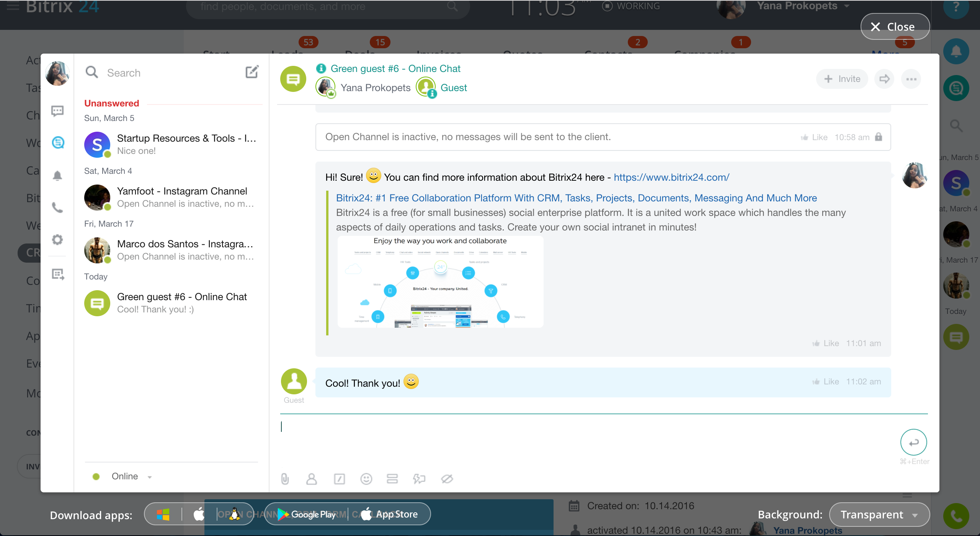Click the Bitrix24 website preview image
This screenshot has height=536, width=980.
click(x=440, y=282)
